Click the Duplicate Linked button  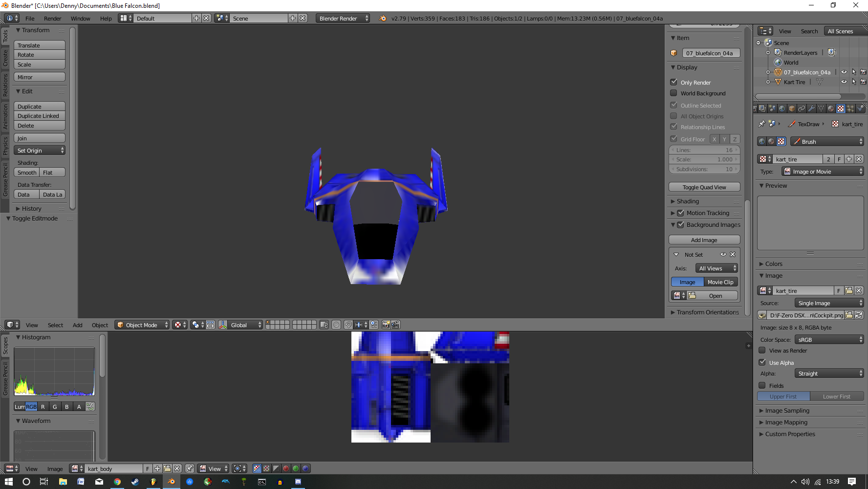[39, 116]
